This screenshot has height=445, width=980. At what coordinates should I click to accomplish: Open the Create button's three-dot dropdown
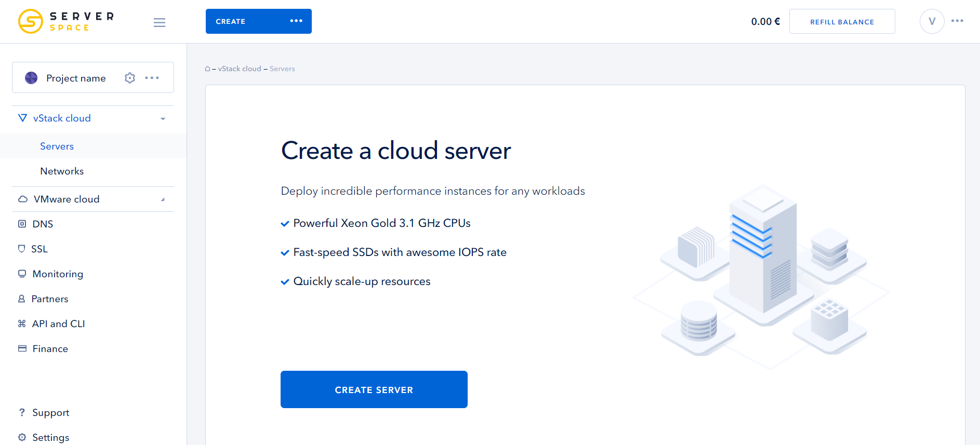click(296, 21)
